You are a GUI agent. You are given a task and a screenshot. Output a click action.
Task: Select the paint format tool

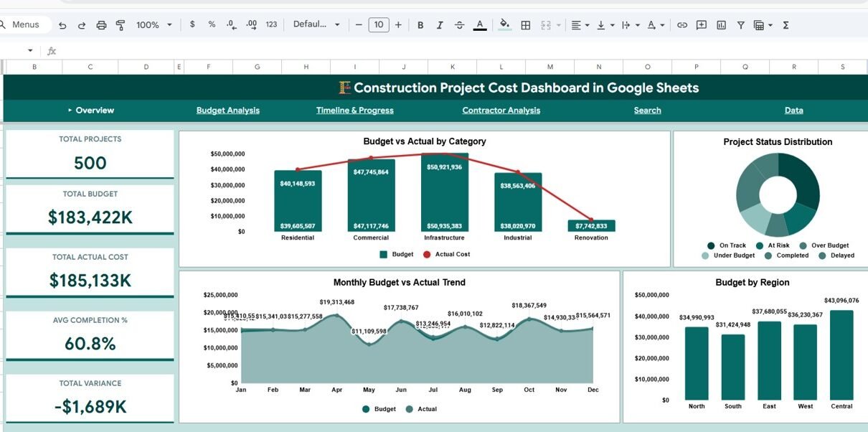tap(121, 25)
